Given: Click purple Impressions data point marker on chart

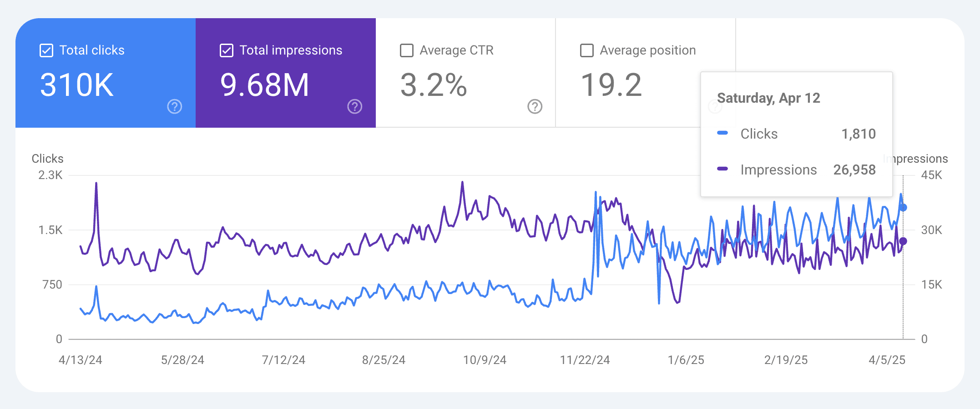Looking at the screenshot, I should point(903,241).
